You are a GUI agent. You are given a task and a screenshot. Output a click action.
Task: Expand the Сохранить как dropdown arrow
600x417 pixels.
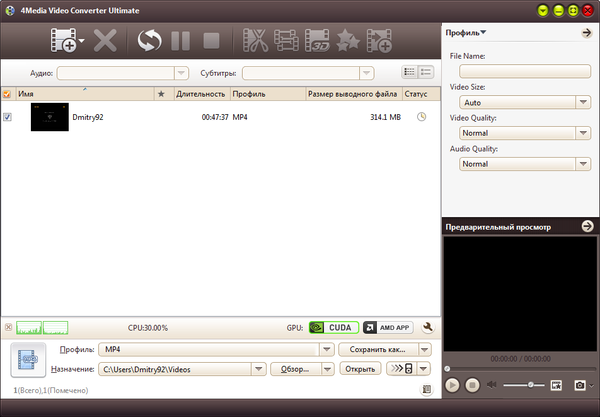pos(424,350)
